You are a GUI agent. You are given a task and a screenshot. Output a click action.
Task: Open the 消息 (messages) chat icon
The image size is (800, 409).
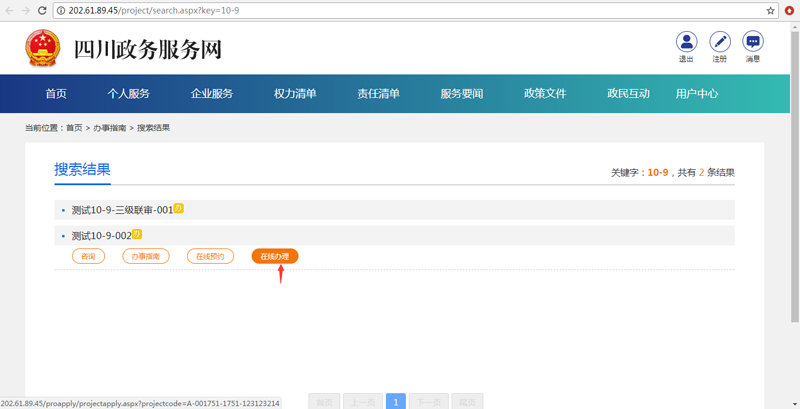pyautogui.click(x=753, y=42)
